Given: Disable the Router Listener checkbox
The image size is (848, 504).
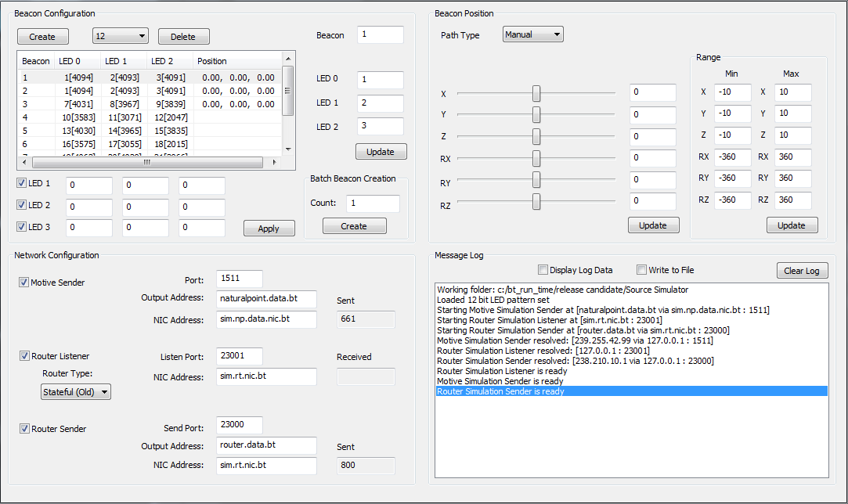Looking at the screenshot, I should click(x=23, y=356).
